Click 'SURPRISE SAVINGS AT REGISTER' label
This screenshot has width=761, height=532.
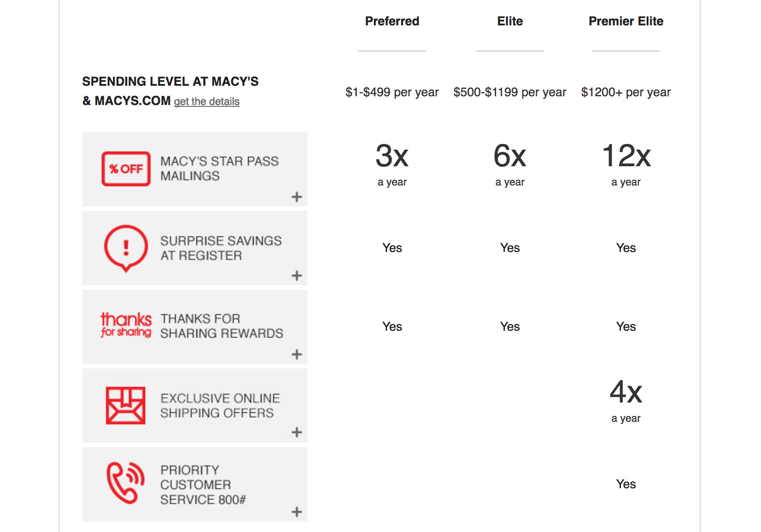point(221,248)
